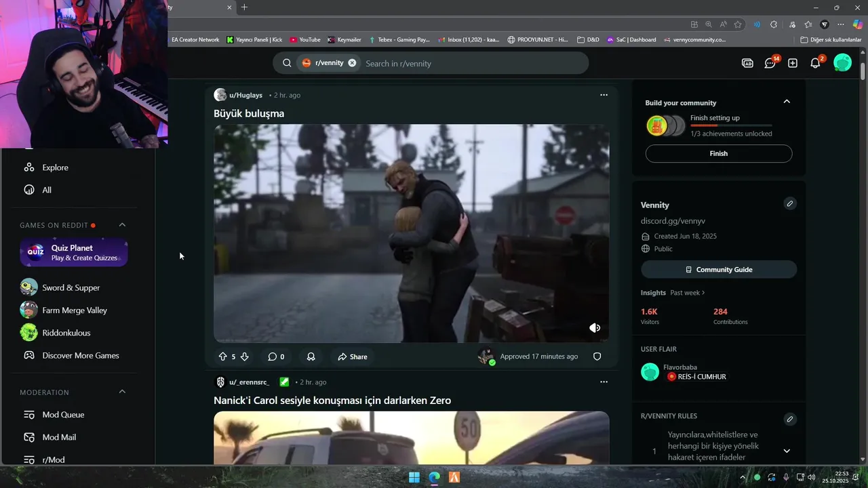Create a new post
The image size is (868, 488).
coord(793,63)
